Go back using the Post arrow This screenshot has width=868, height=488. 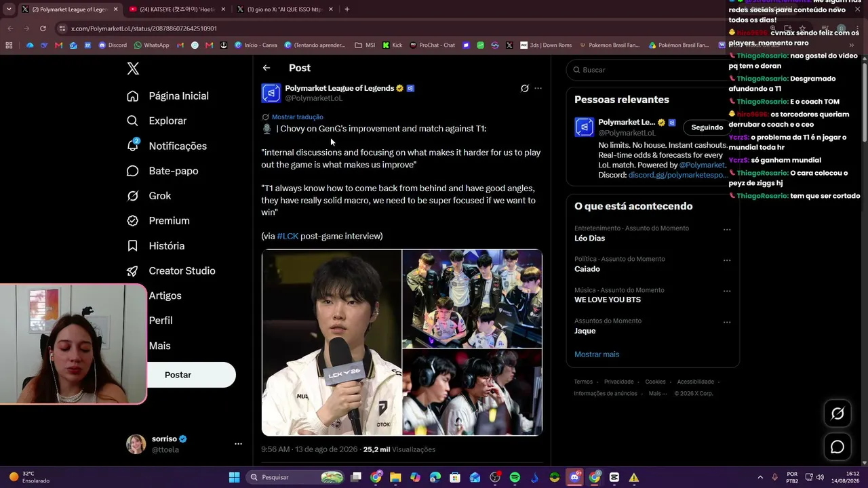267,68
